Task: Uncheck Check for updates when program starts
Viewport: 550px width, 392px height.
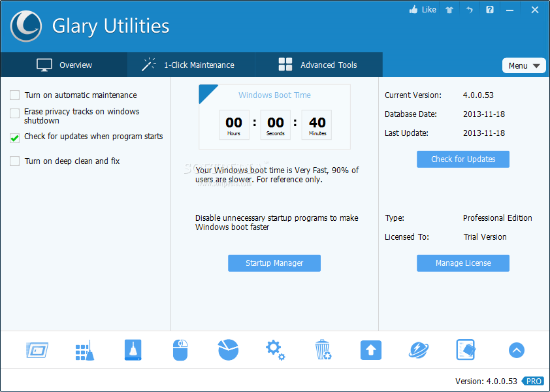Action: [x=15, y=139]
